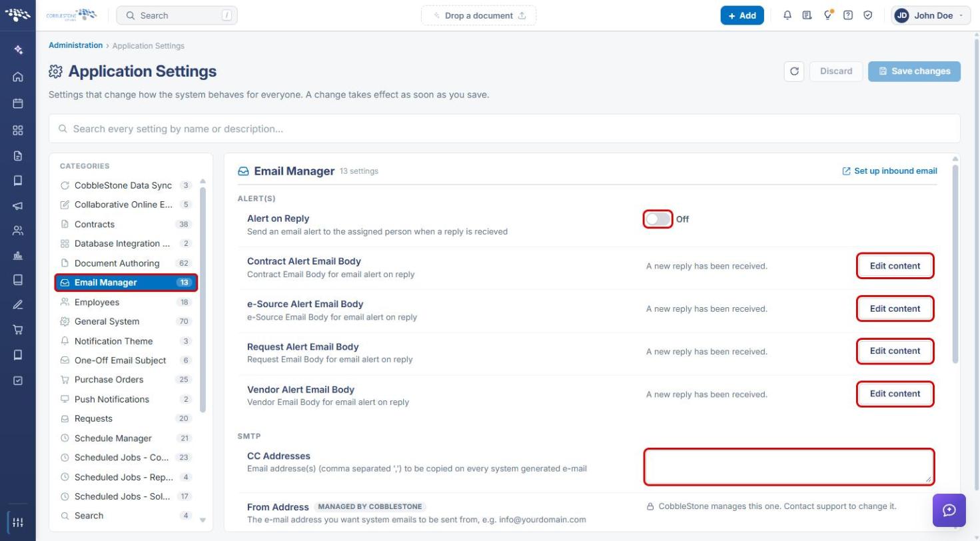This screenshot has width=980, height=541.
Task: Select the General System category
Action: tap(126, 322)
